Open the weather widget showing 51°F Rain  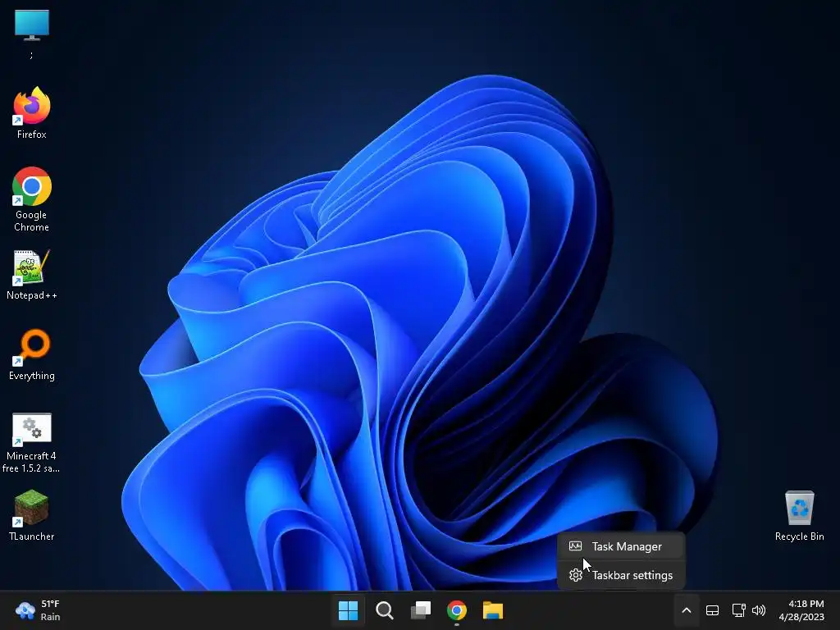pos(38,610)
